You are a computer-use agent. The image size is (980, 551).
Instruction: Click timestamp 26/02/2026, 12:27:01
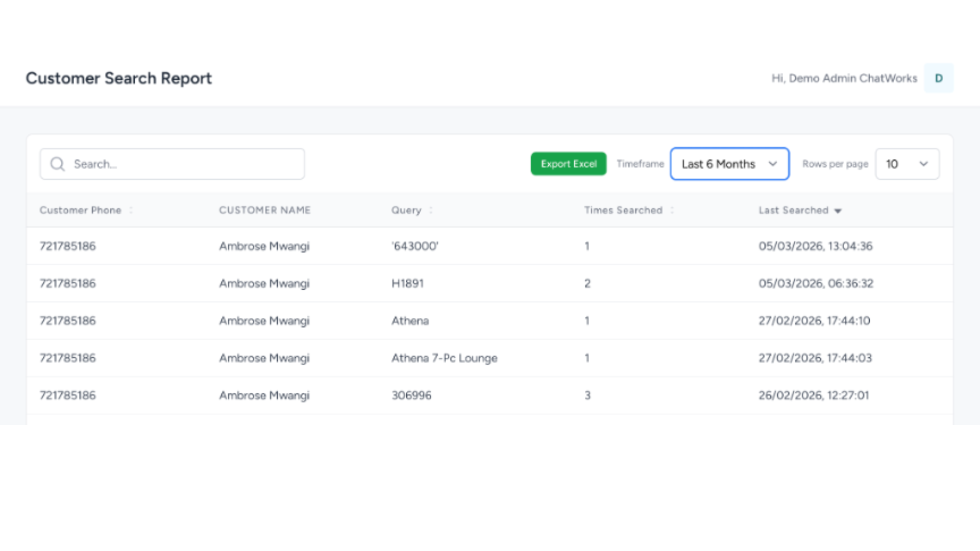click(814, 395)
